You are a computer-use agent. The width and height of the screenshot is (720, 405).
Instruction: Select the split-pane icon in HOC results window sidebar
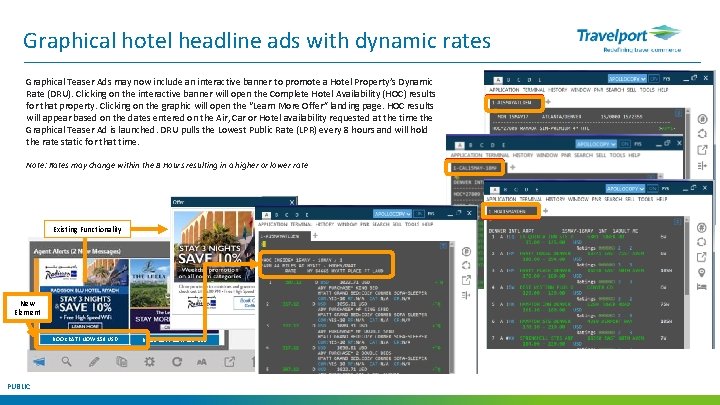466,295
